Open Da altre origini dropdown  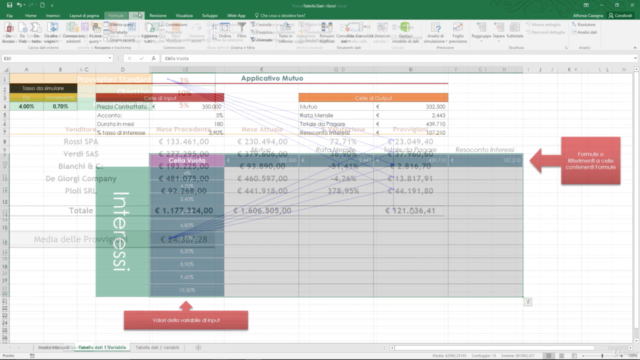(51, 33)
